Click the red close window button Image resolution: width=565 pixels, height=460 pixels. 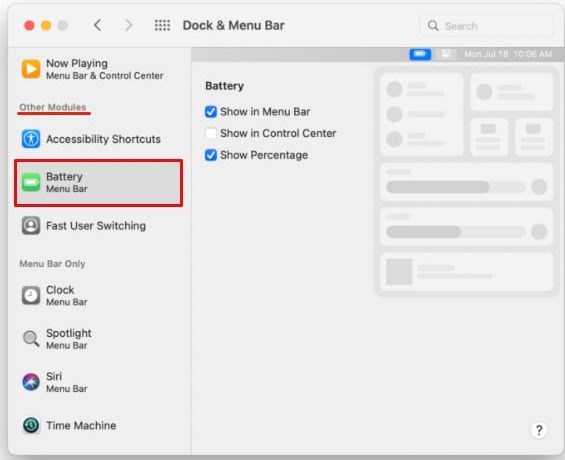tap(29, 26)
